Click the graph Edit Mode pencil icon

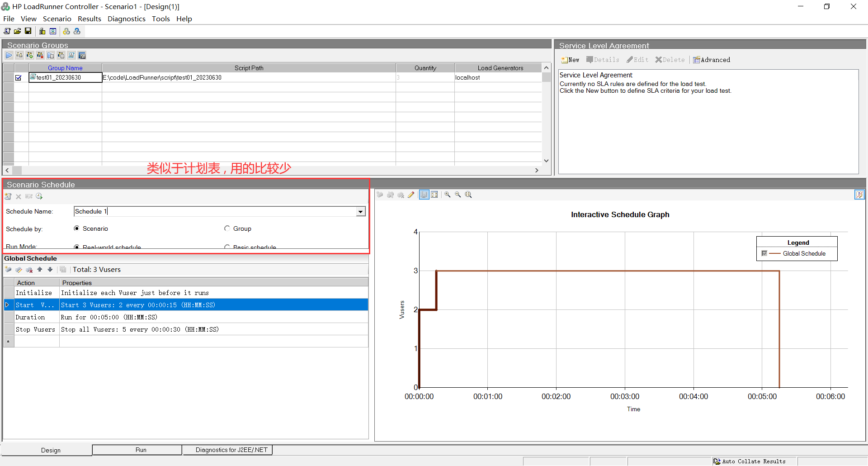pyautogui.click(x=411, y=195)
